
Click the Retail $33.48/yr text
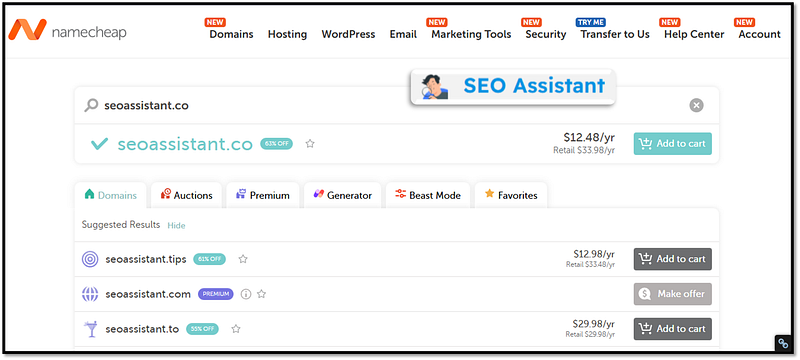tap(590, 265)
